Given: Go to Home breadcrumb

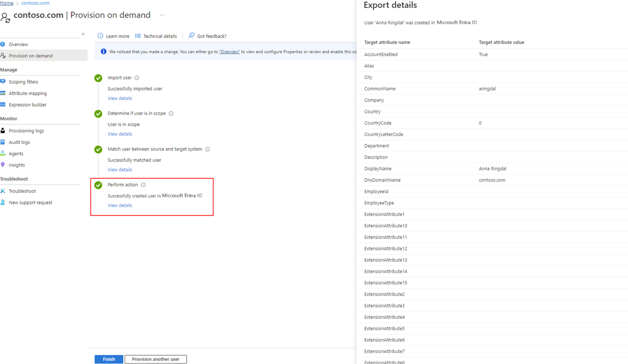Looking at the screenshot, I should click(x=7, y=3).
